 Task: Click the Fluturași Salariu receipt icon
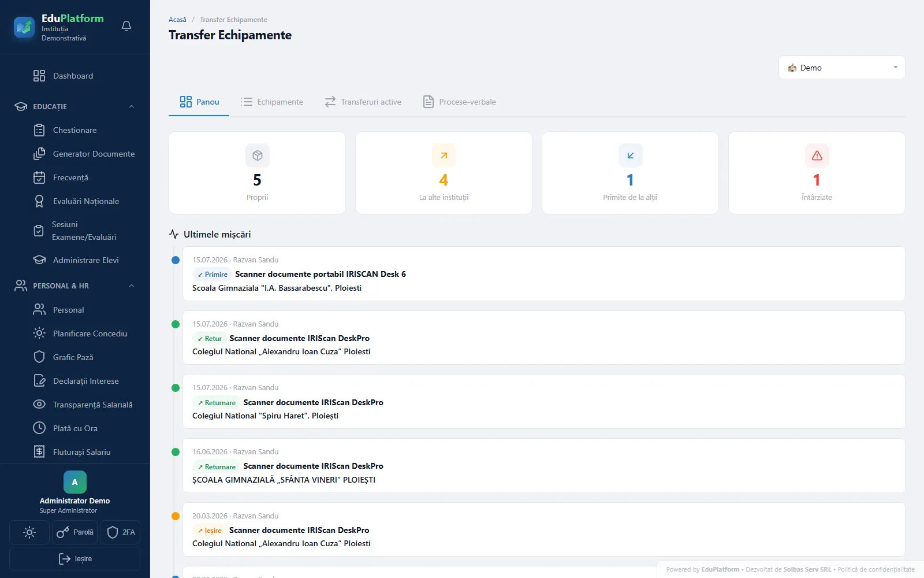pyautogui.click(x=39, y=452)
